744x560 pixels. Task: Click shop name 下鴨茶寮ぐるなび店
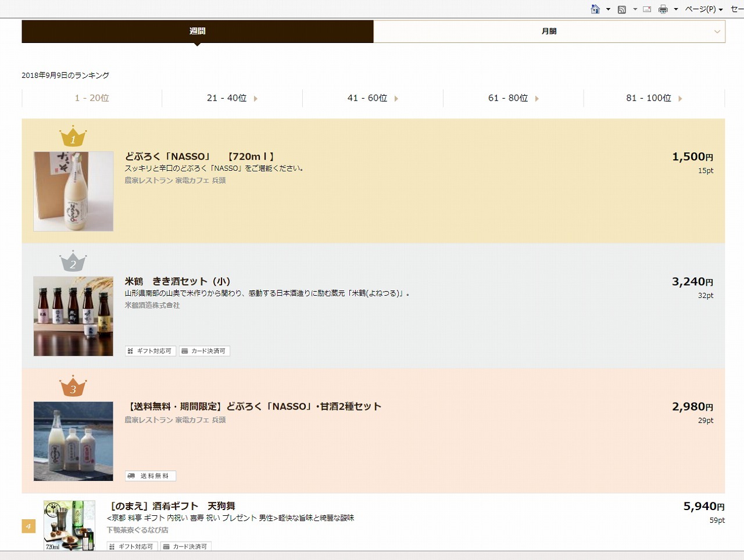point(138,530)
